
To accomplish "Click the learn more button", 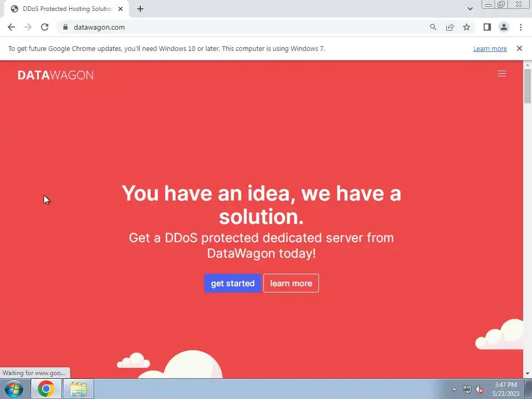I will pyautogui.click(x=291, y=283).
